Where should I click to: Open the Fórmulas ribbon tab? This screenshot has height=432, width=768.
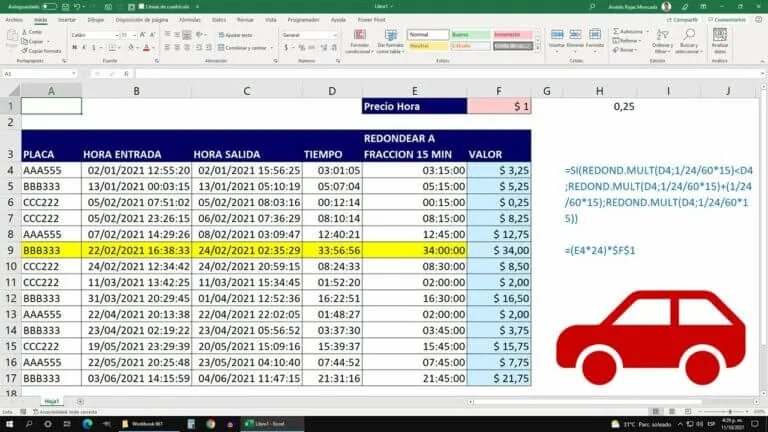pyautogui.click(x=190, y=20)
